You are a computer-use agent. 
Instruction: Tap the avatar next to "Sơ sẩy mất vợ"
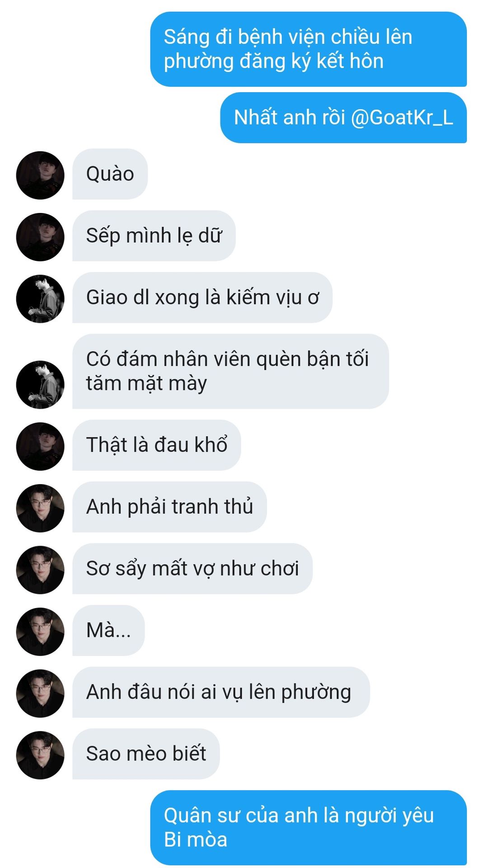[40, 570]
